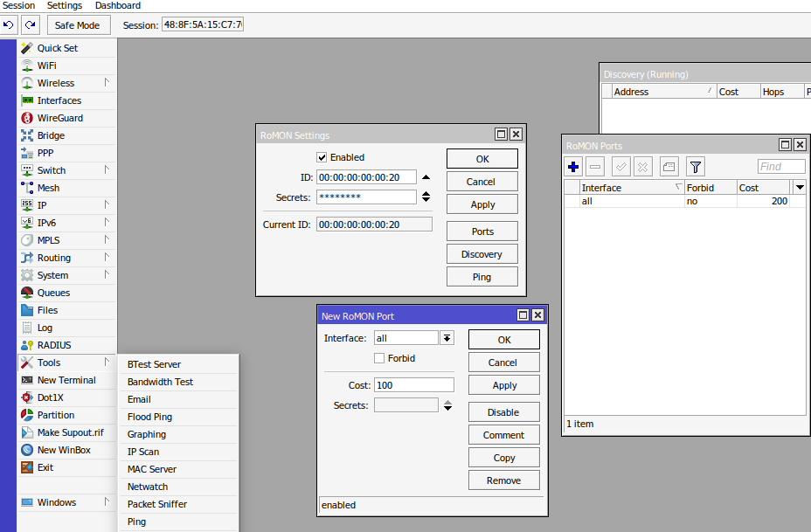Toggle the Safe Mode button
The height and width of the screenshot is (532, 811).
point(78,25)
